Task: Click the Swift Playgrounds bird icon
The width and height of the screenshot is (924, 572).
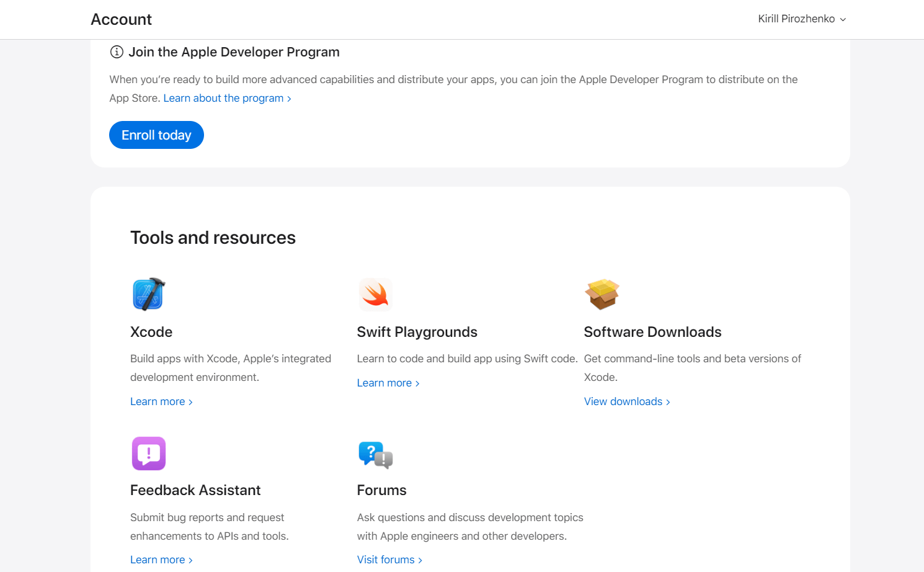Action: click(375, 294)
